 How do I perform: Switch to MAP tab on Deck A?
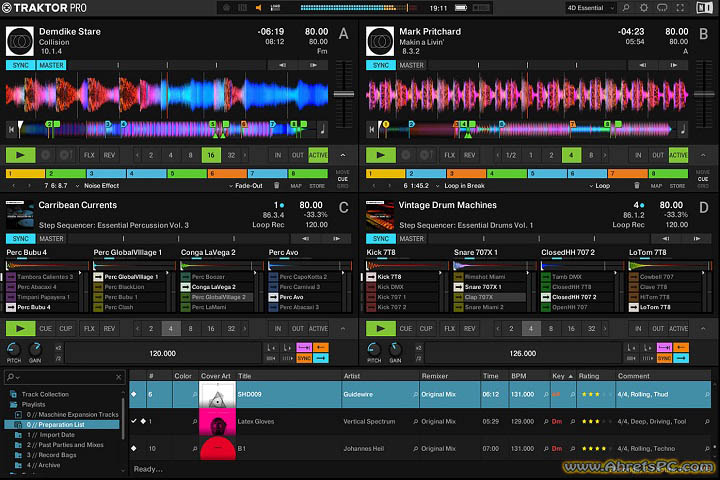[x=296, y=186]
